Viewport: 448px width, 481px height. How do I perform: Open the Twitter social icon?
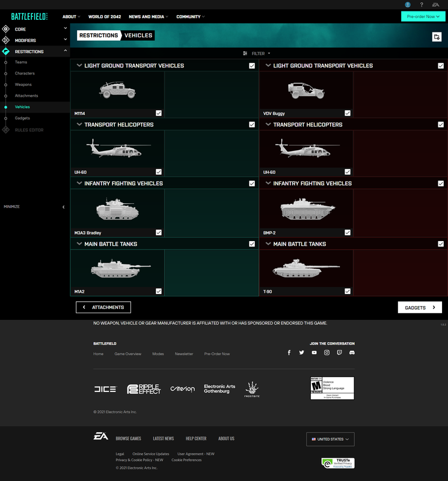click(302, 352)
